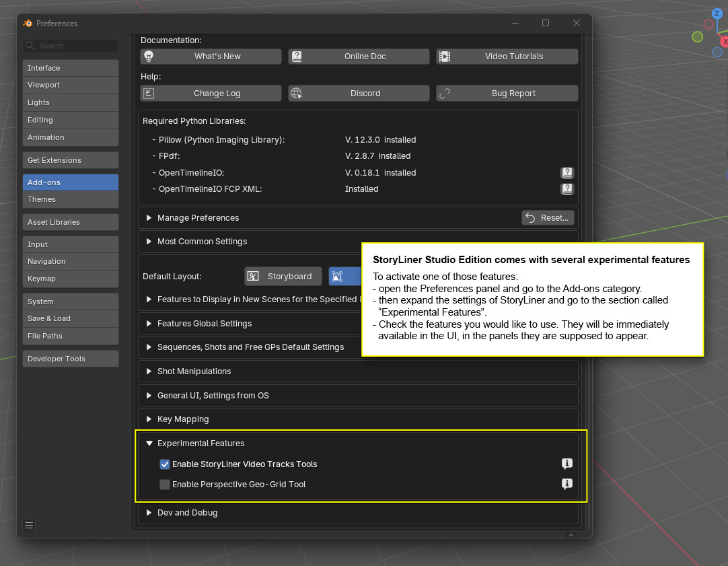Click Pillow version 'V. 12.3.0 installed' text
728x566 pixels.
pyautogui.click(x=380, y=140)
